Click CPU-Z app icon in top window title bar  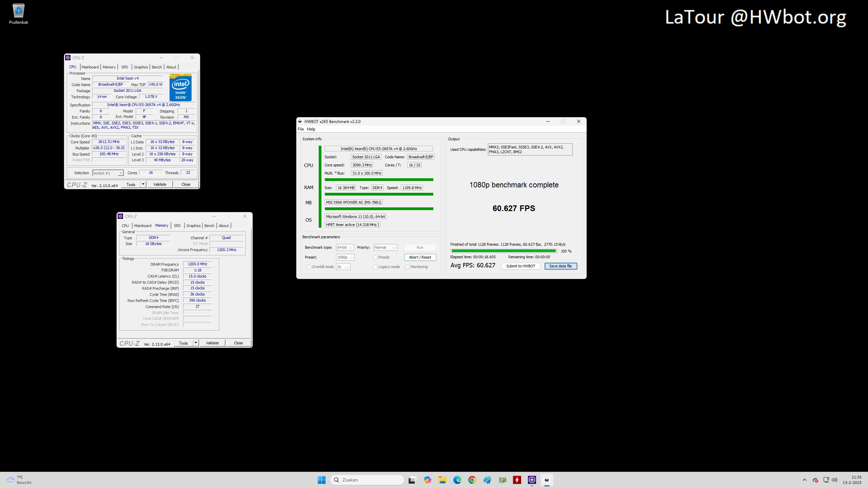(x=68, y=58)
